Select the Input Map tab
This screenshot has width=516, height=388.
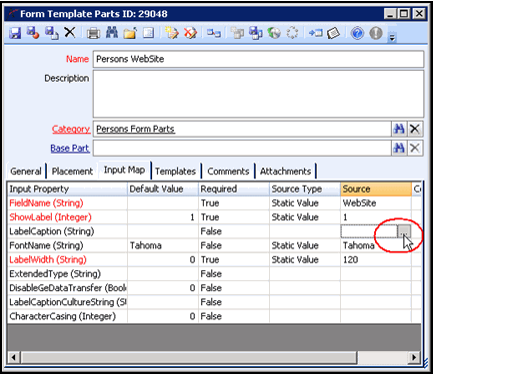[124, 170]
